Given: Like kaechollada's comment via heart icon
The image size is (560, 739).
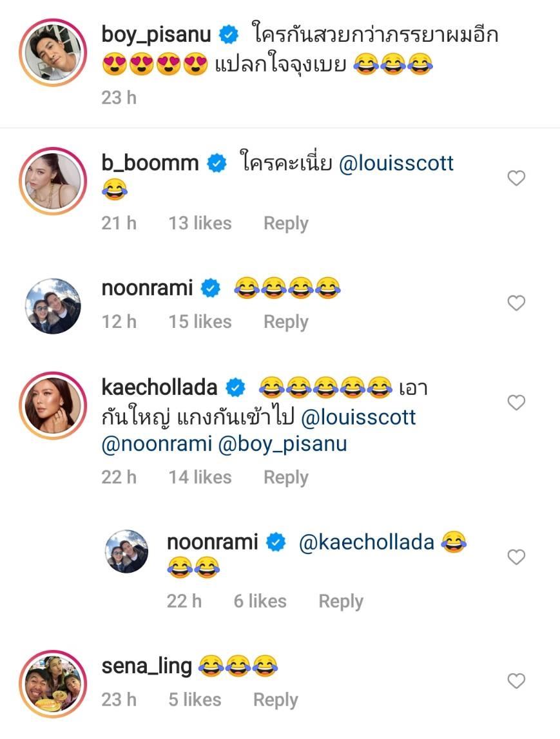Looking at the screenshot, I should [516, 403].
